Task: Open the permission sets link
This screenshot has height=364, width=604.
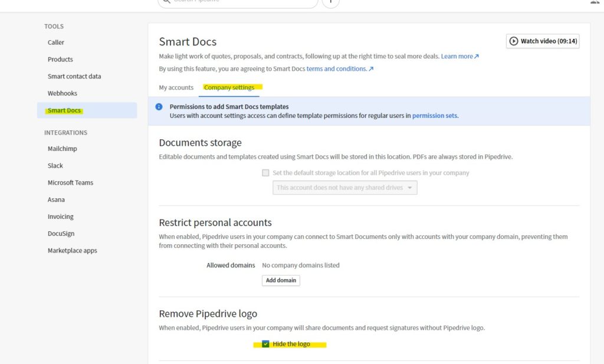Action: pos(435,116)
